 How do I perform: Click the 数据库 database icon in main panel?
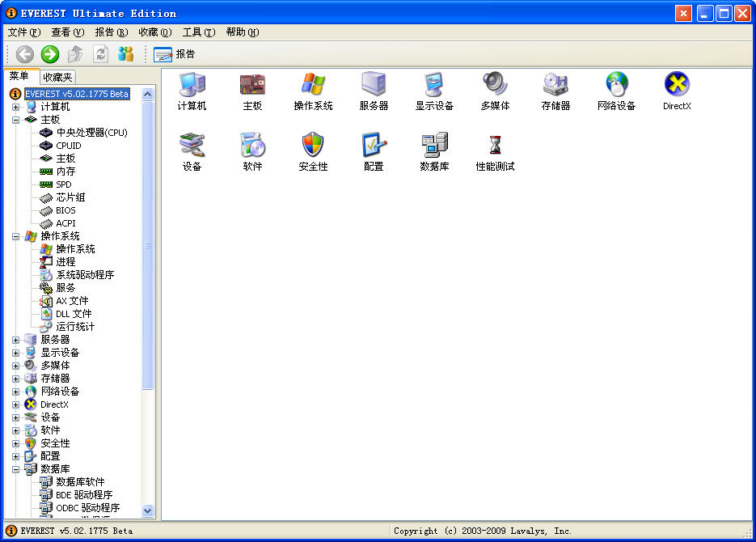pyautogui.click(x=434, y=146)
